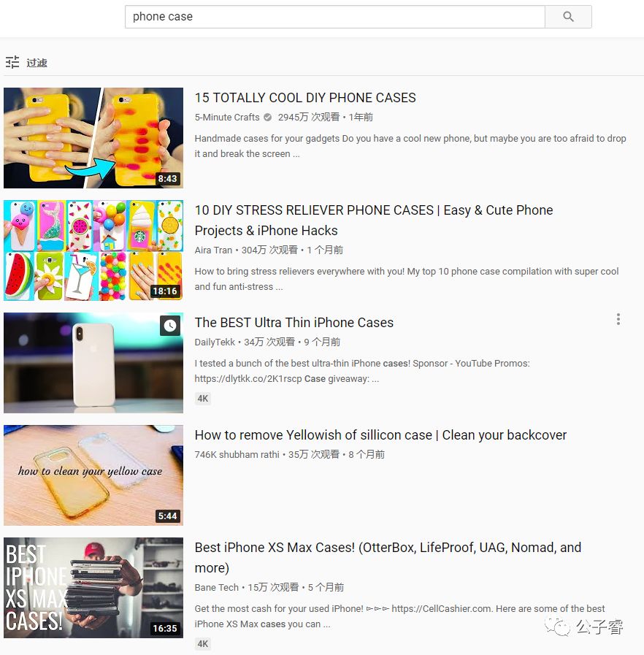This screenshot has width=644, height=655.
Task: Open the filter options icon
Action: (12, 62)
